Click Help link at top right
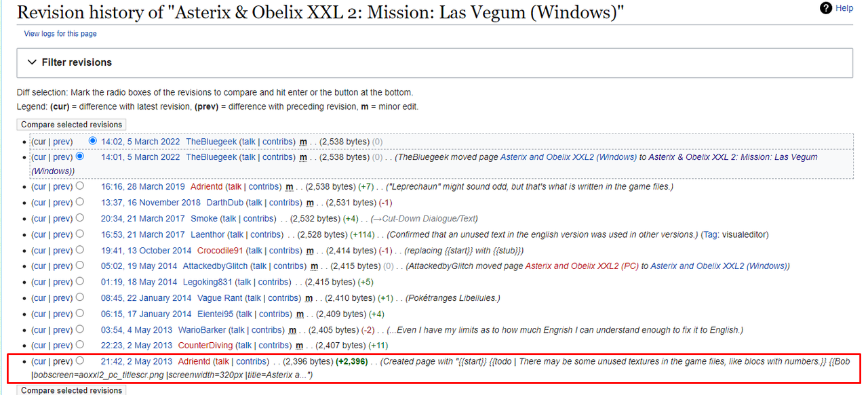 point(844,8)
